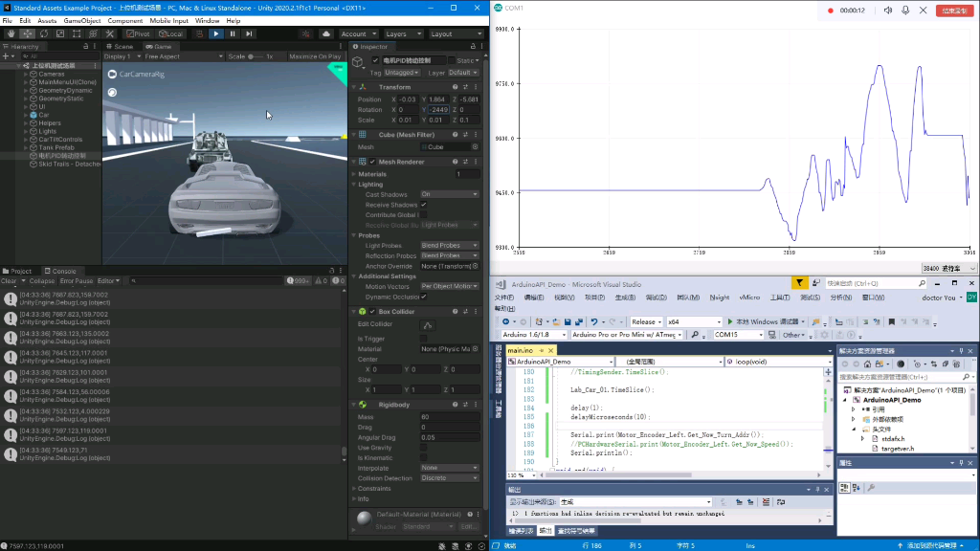Click the Pause button next to Play
Screen dimensions: 980x551
click(233, 33)
